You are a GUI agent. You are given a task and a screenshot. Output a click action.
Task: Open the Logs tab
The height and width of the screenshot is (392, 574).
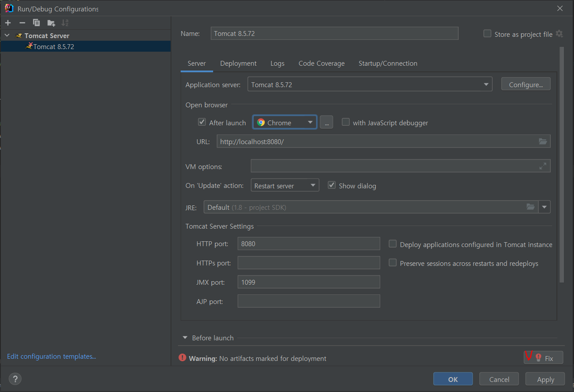coord(277,64)
